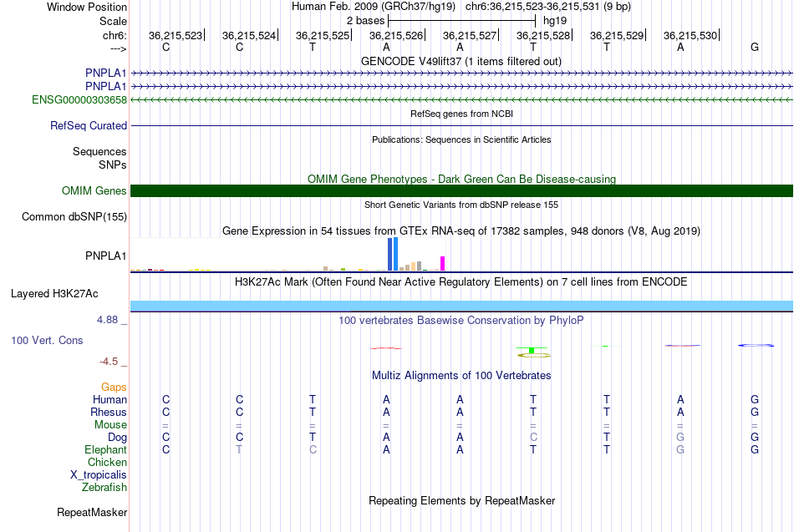The width and height of the screenshot is (794, 532).
Task: Click the red PhyloP conservation mark
Action: pos(385,348)
